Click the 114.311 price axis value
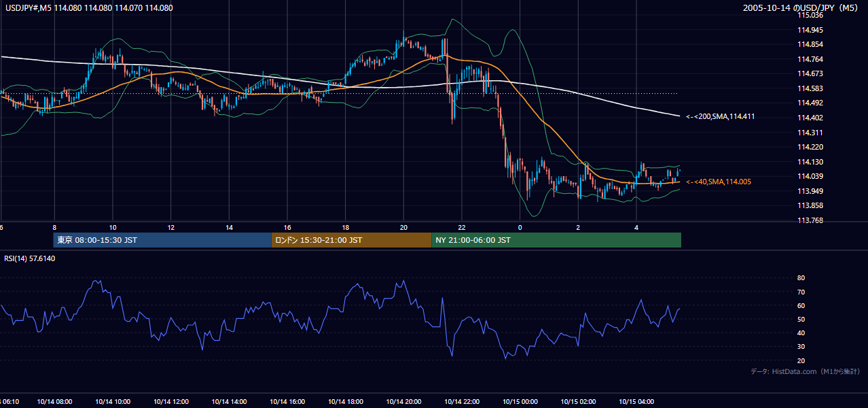 point(810,133)
